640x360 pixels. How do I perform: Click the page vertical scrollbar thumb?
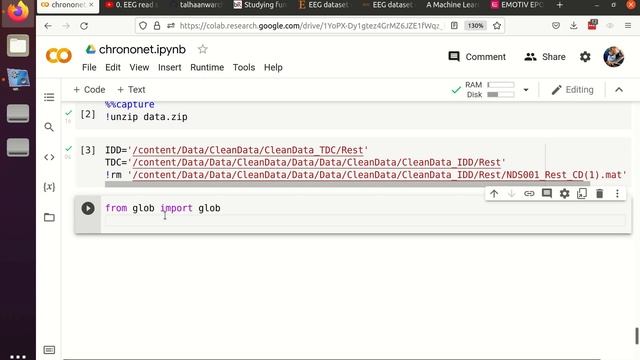point(637,336)
